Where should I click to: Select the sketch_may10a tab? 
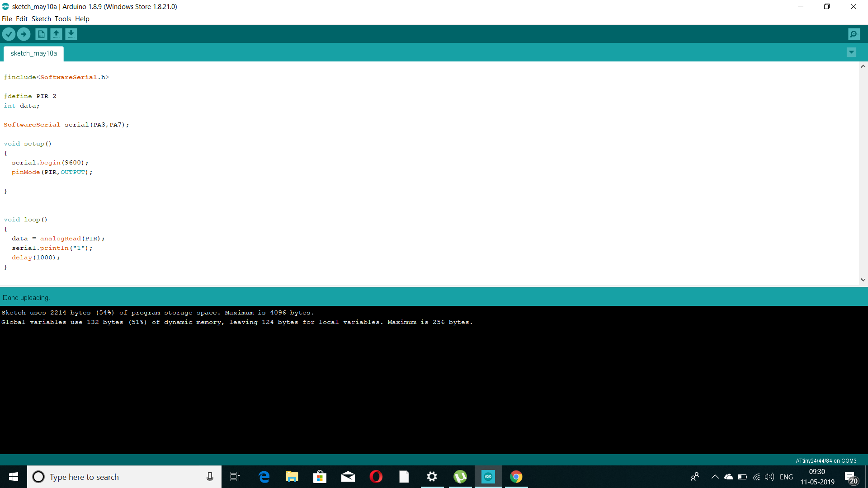tap(33, 53)
